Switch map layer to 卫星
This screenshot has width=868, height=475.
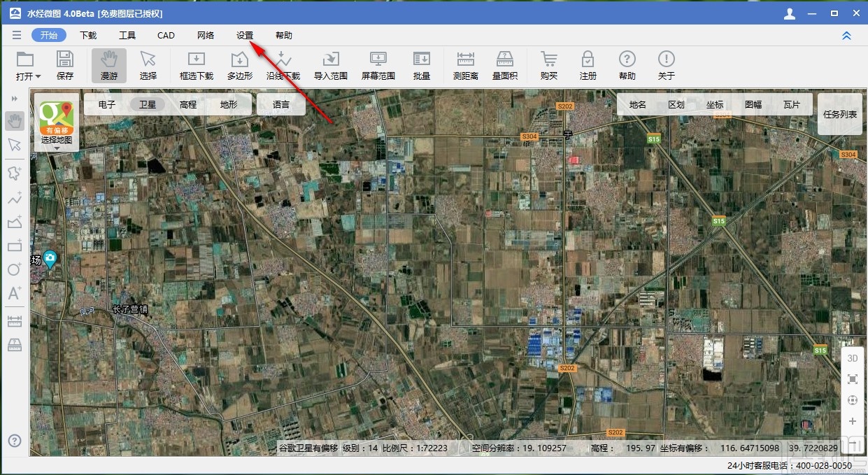[x=148, y=105]
